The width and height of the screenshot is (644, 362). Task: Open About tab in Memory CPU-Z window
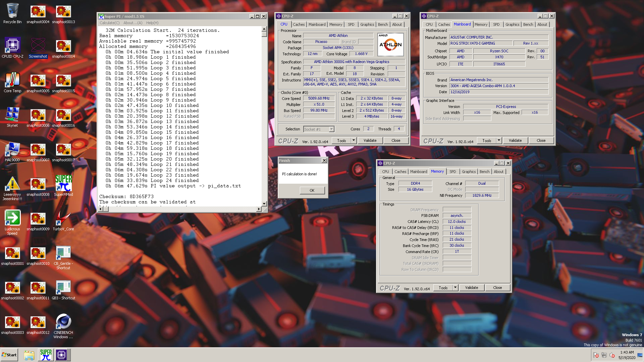pos(498,172)
